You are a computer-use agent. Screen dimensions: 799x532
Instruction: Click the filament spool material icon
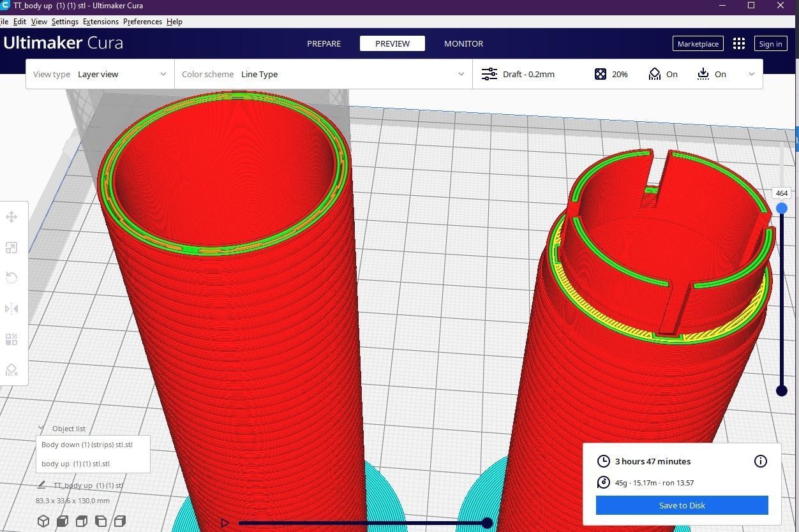pyautogui.click(x=604, y=483)
